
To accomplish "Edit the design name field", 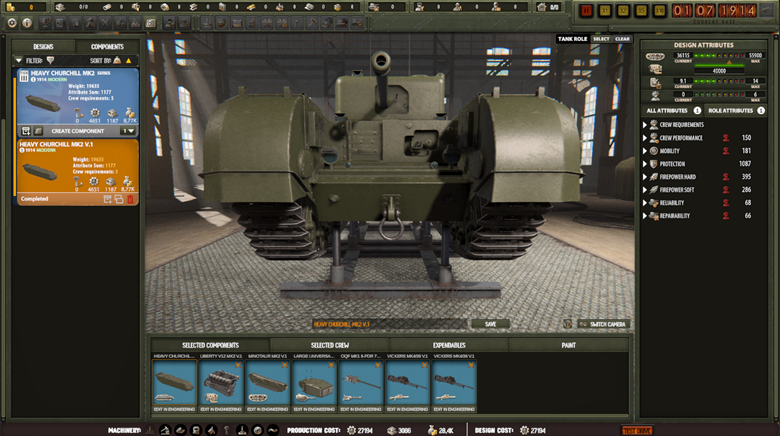I will coord(390,324).
